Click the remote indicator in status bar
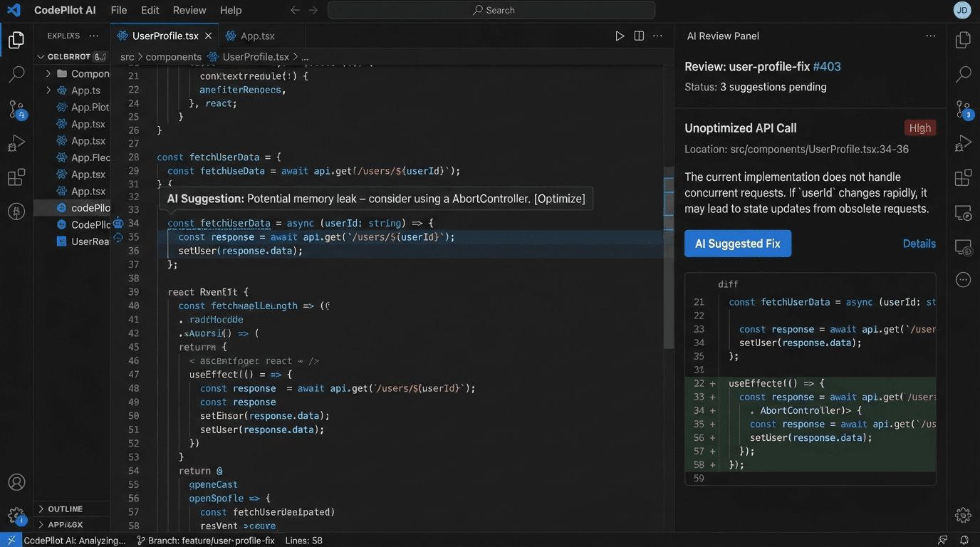The image size is (980, 547). point(11,541)
